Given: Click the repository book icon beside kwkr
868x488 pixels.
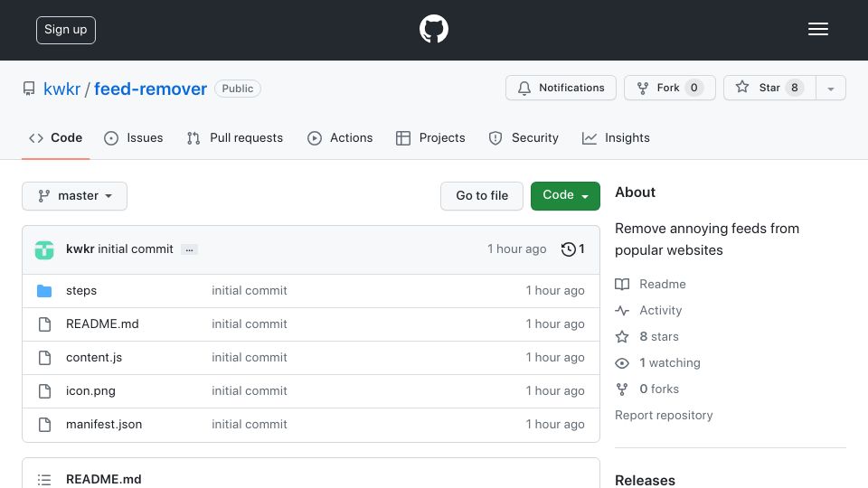Looking at the screenshot, I should click(x=29, y=89).
